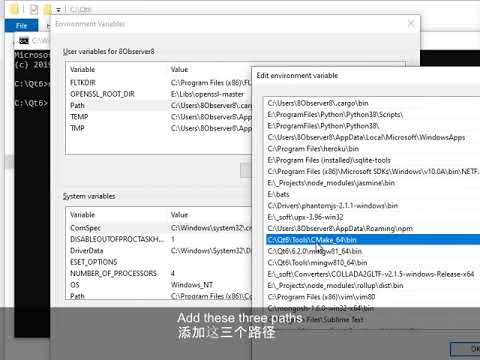Select the AppData\Roaming\npm path entry
480x360 pixels.
tap(373, 228)
